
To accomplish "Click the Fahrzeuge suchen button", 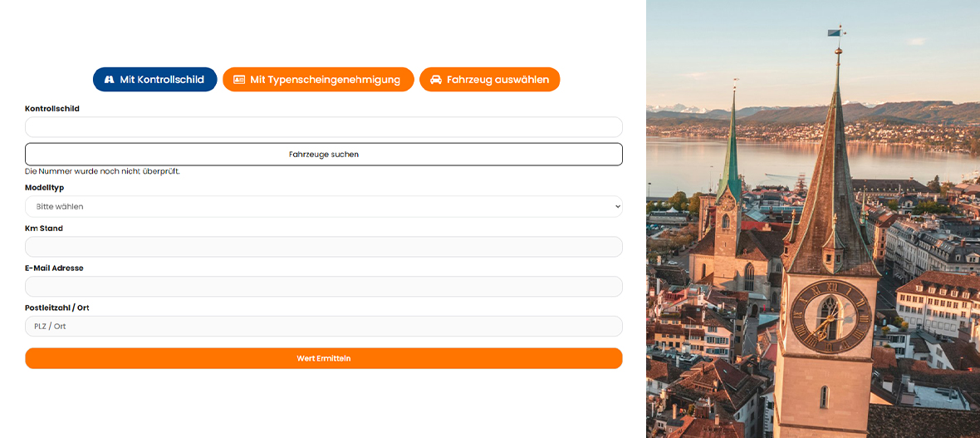I will point(324,154).
